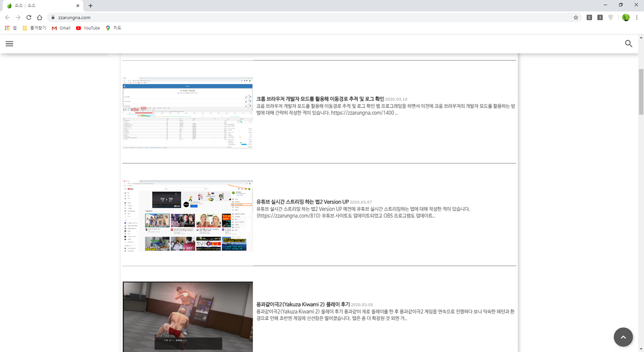The image size is (644, 352).
Task: Open the Chrome developer mode article title
Action: (320, 99)
